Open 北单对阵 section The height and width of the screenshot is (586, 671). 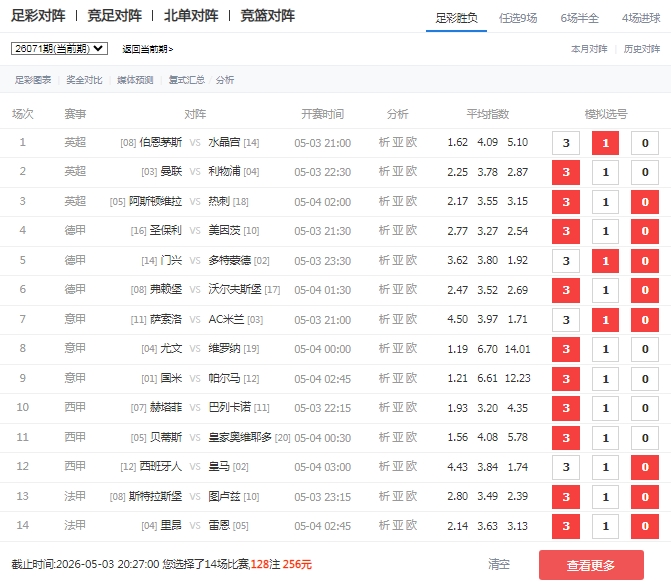tap(191, 16)
